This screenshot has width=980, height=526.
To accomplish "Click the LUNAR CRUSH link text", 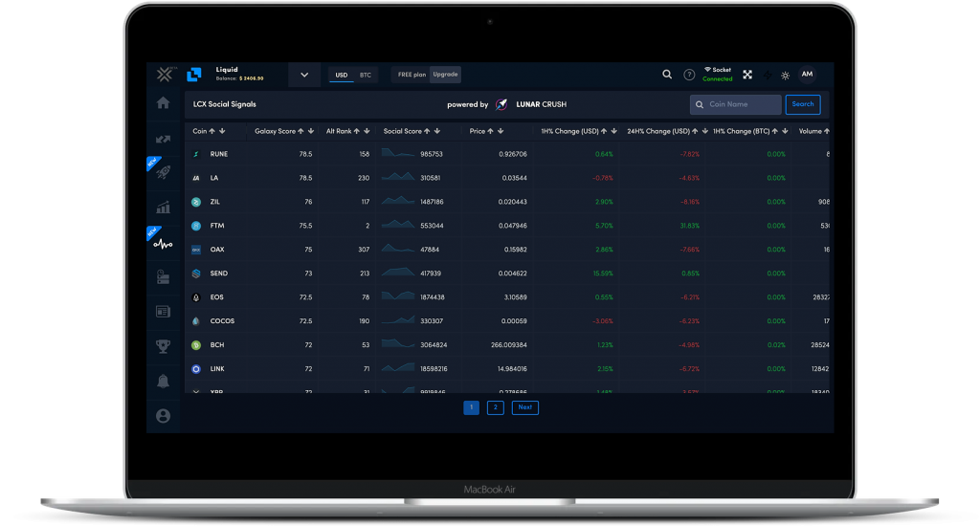I will pos(542,104).
